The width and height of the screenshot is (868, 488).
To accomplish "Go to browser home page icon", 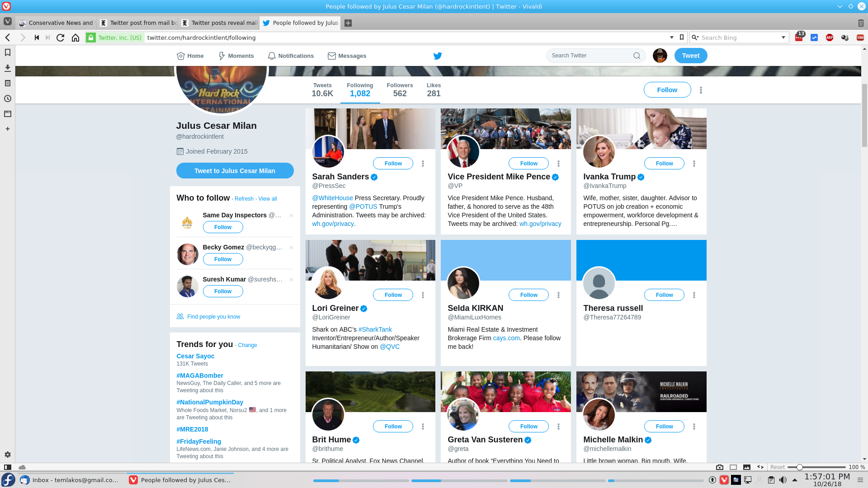I will click(x=75, y=38).
